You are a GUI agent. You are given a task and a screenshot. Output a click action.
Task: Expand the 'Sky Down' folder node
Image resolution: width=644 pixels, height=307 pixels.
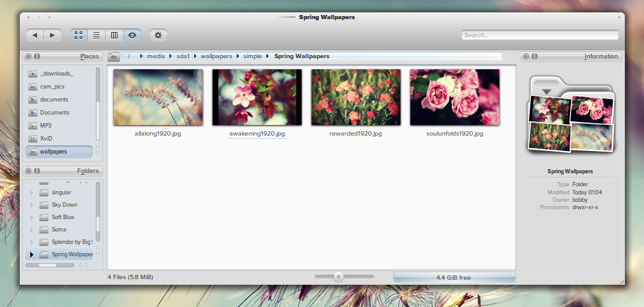(32, 204)
